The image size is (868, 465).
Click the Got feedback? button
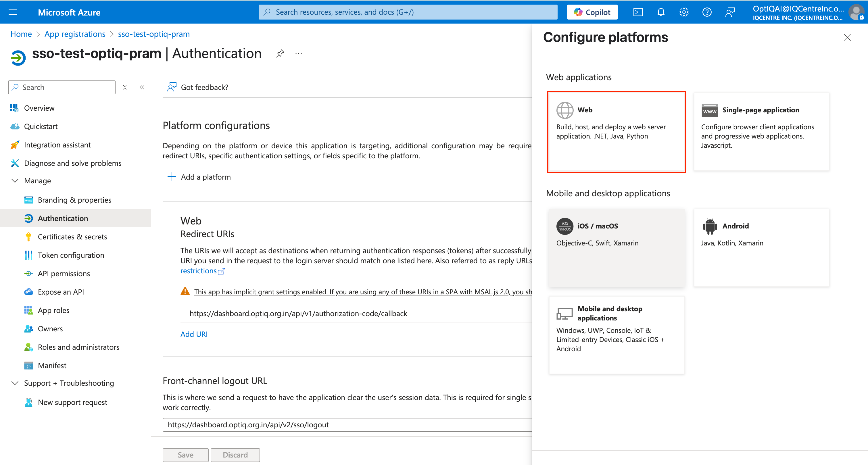pyautogui.click(x=198, y=87)
